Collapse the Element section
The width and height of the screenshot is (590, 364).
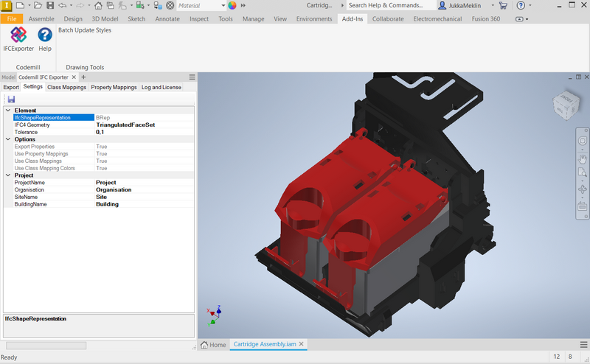8,111
